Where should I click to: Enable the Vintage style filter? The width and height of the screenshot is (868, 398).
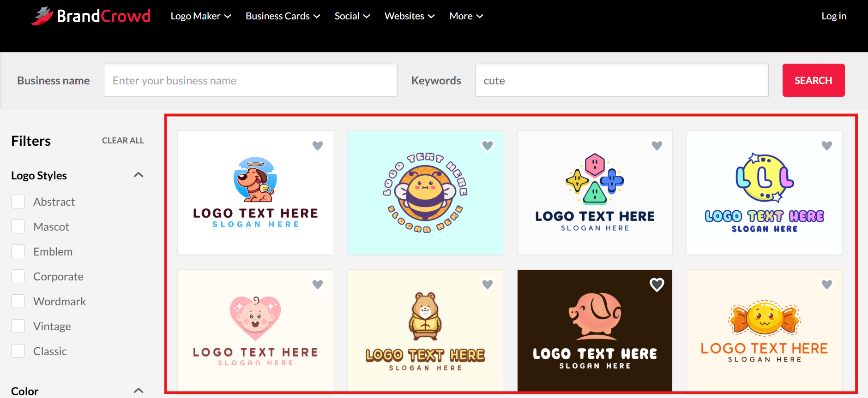pyautogui.click(x=18, y=326)
